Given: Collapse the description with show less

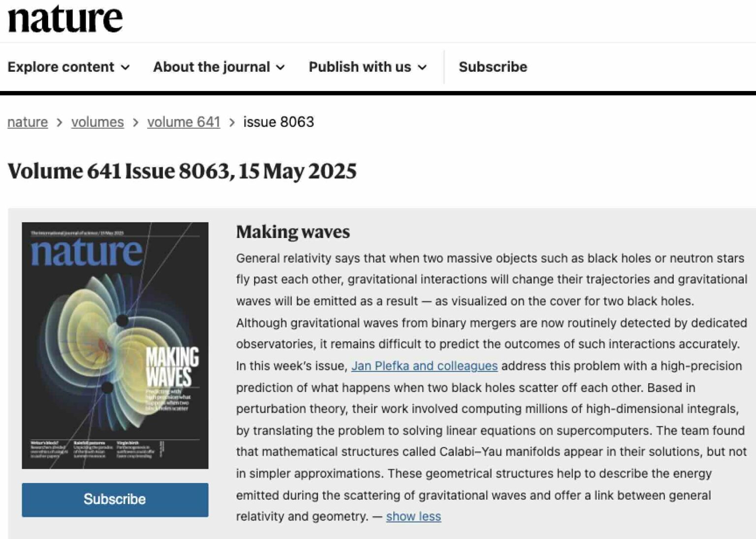Looking at the screenshot, I should [x=413, y=516].
